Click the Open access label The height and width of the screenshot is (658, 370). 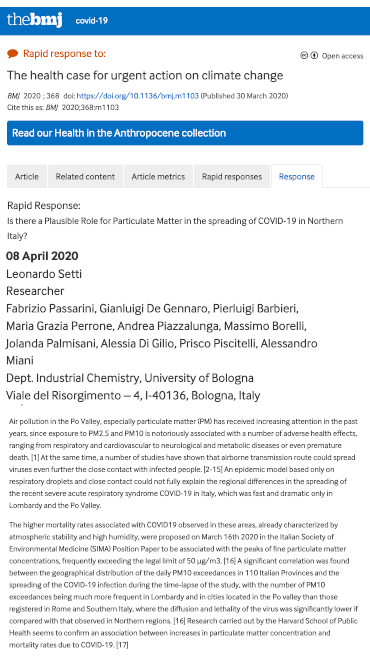coord(342,56)
